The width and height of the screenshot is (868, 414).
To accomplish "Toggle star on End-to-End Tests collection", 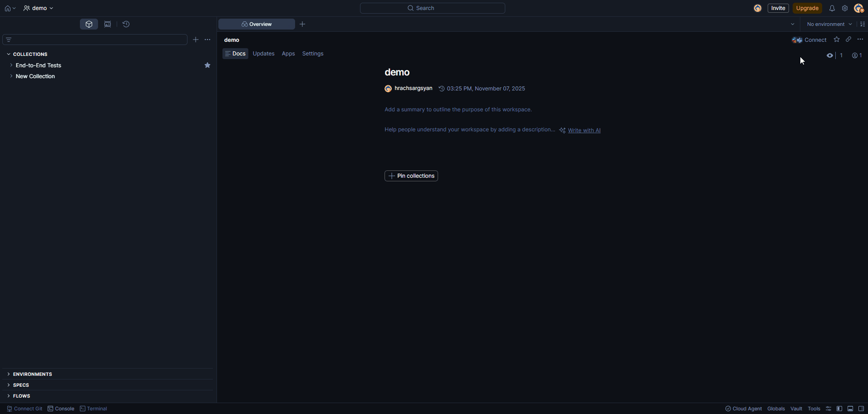I will (207, 65).
